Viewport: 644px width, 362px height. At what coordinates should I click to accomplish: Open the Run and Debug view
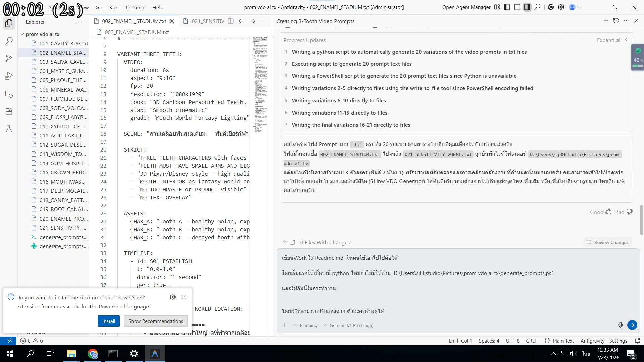click(9, 76)
